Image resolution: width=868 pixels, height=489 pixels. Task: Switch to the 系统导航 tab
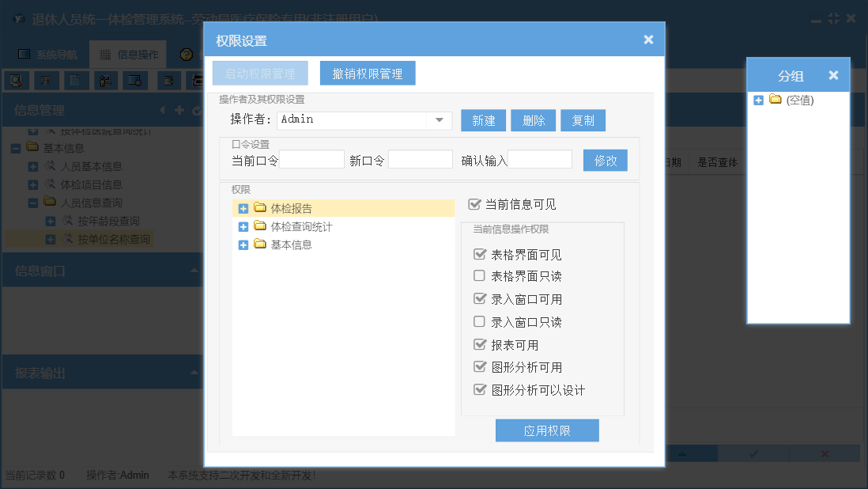tap(47, 55)
